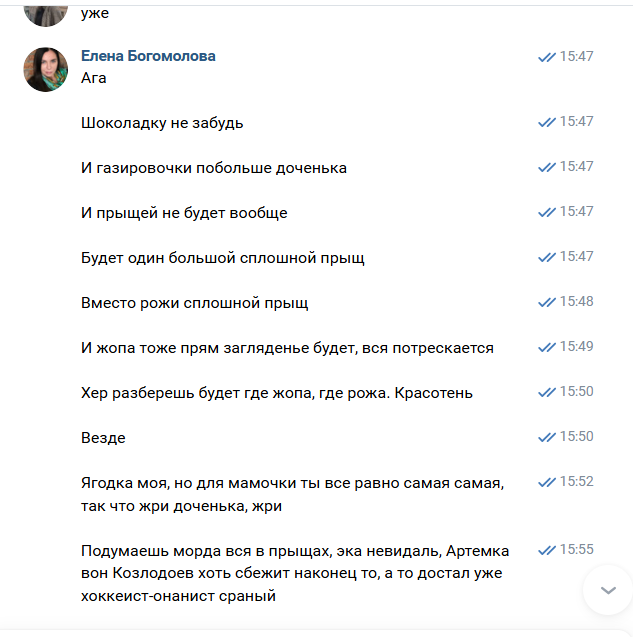Click the 15:48 timestamp
Screen dimensions: 633x637
(577, 301)
